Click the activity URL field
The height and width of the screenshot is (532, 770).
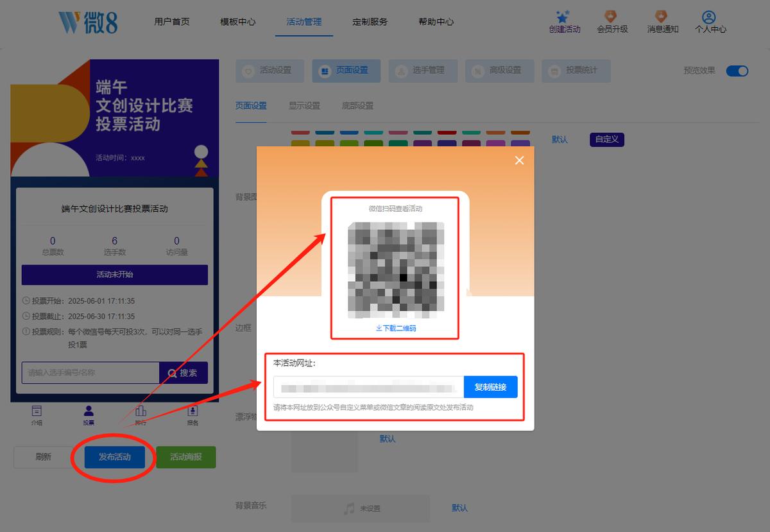(x=368, y=387)
